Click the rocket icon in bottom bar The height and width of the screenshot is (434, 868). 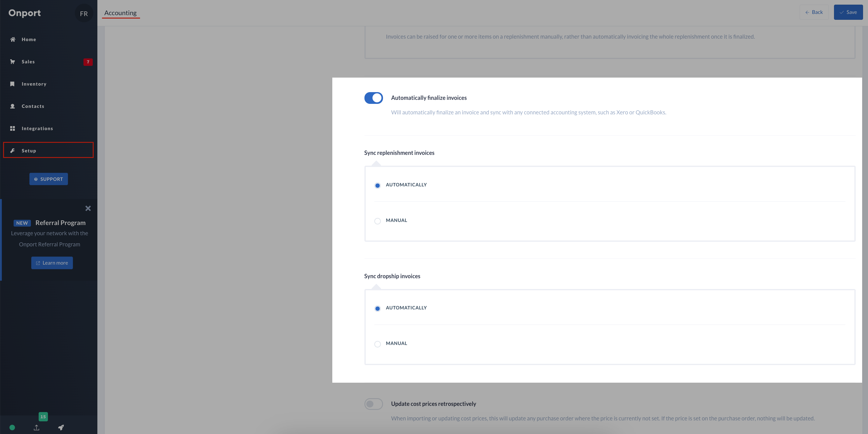coord(61,428)
